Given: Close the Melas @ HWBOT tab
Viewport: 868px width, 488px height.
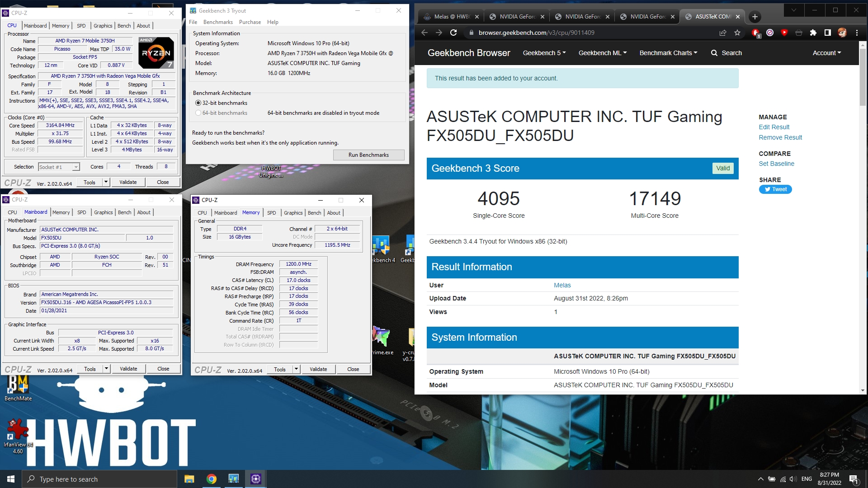Looking at the screenshot, I should 476,17.
